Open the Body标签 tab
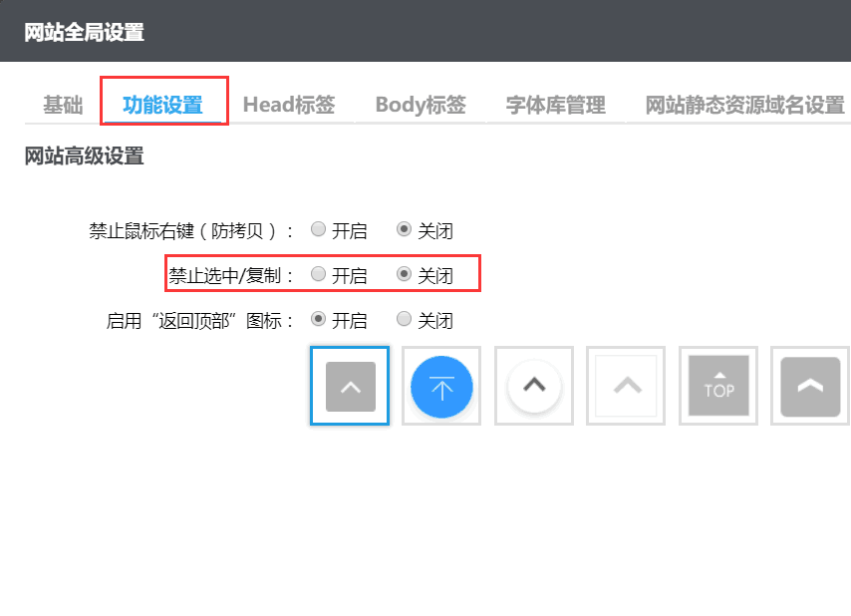The image size is (851, 616). coord(420,104)
